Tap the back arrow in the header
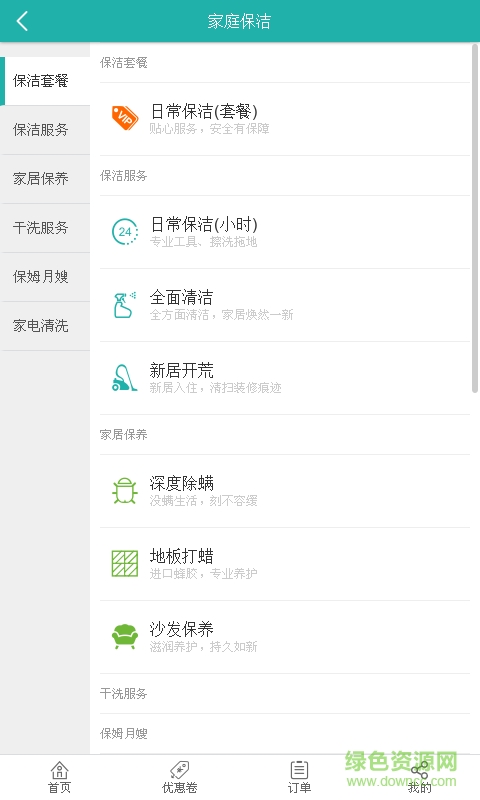Screen dimensions: 480x800 pyautogui.click(x=22, y=21)
